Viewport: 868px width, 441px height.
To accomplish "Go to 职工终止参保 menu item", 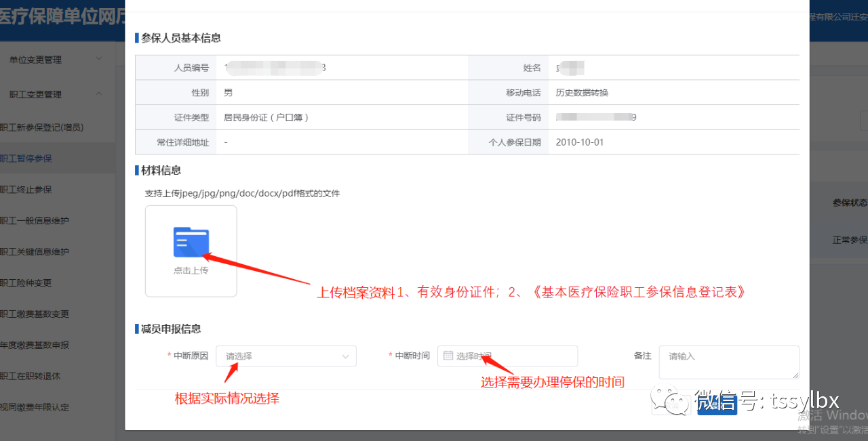I will (x=27, y=190).
